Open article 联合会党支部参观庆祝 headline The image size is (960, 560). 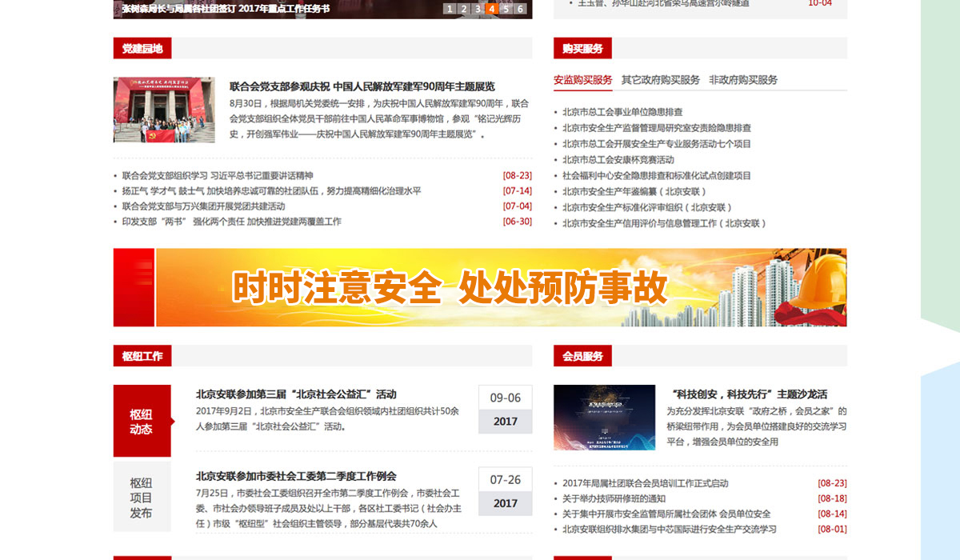[362, 86]
